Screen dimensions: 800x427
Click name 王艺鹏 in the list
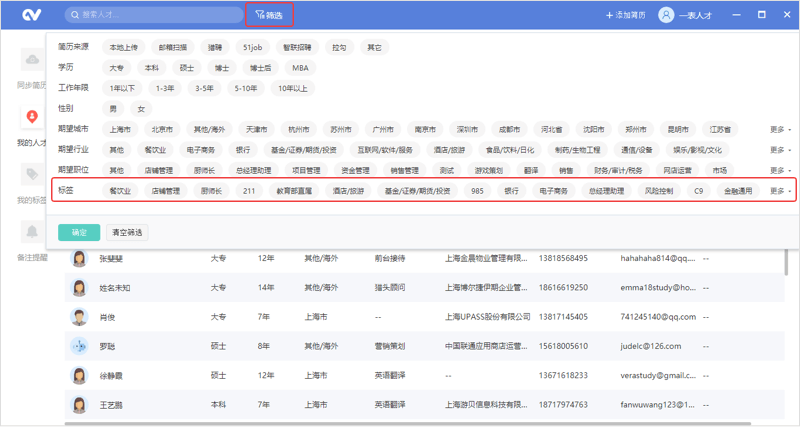(x=111, y=405)
